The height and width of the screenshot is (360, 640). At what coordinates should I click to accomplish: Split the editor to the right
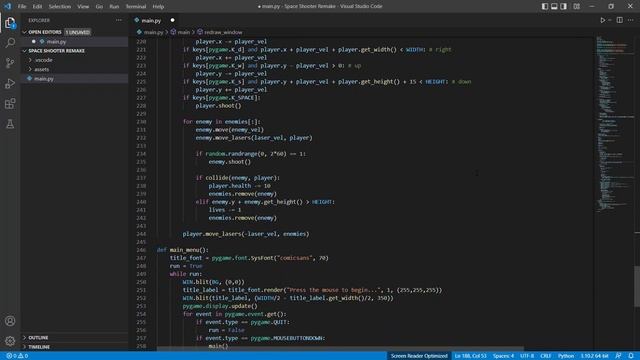pos(620,20)
